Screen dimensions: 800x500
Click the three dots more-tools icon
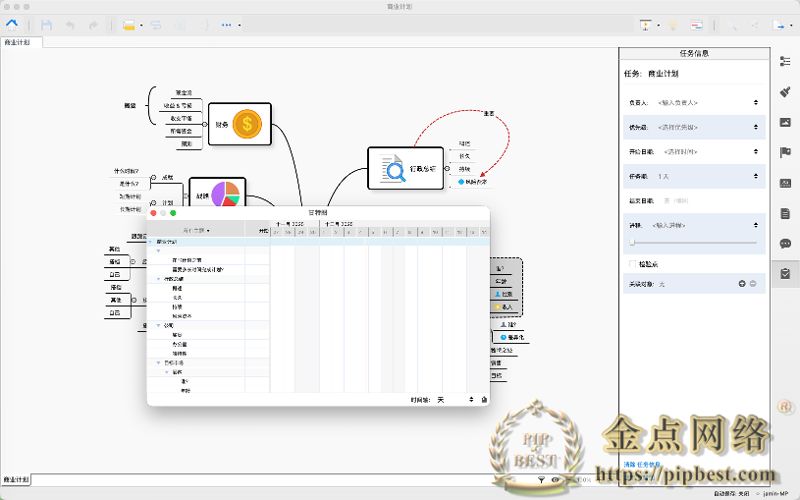[227, 25]
